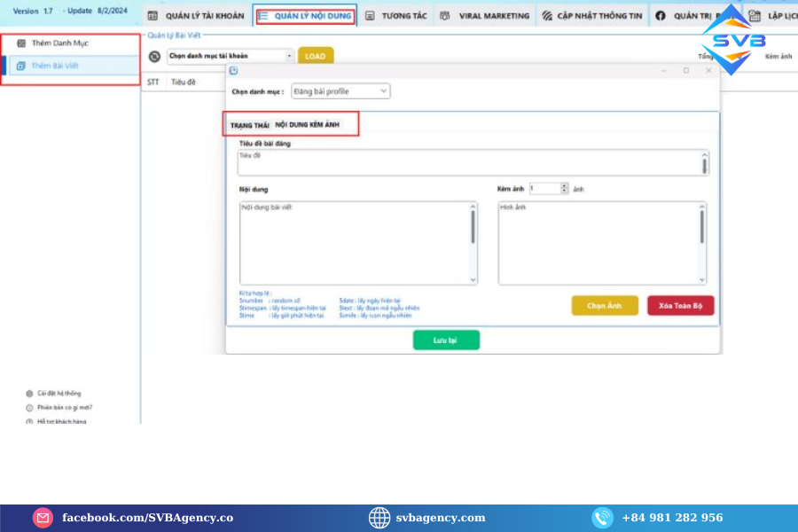The image size is (798, 532).
Task: Click the Chọn Ảnh button
Action: coord(605,305)
